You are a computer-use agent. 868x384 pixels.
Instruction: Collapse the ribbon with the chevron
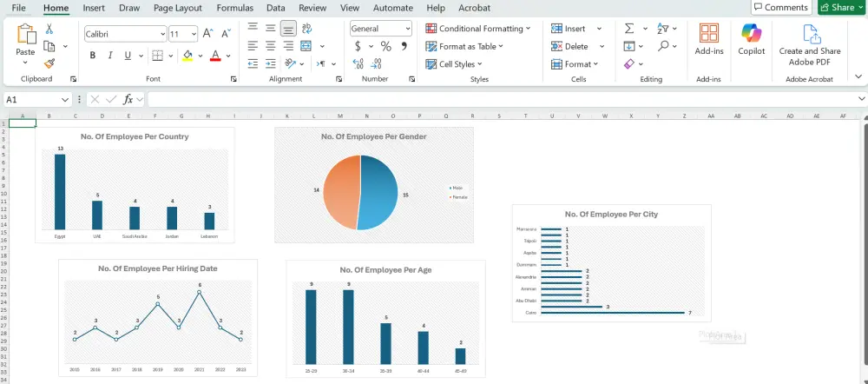[858, 76]
